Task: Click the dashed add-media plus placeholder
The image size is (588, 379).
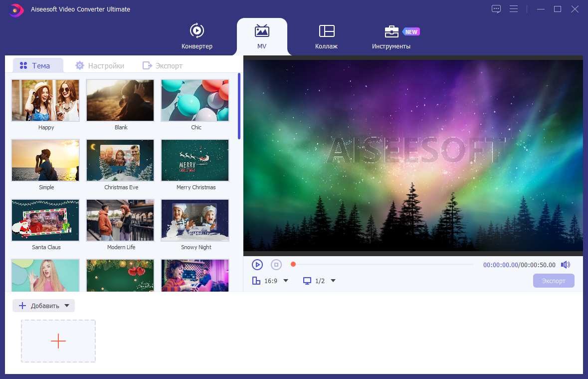Action: (x=58, y=341)
